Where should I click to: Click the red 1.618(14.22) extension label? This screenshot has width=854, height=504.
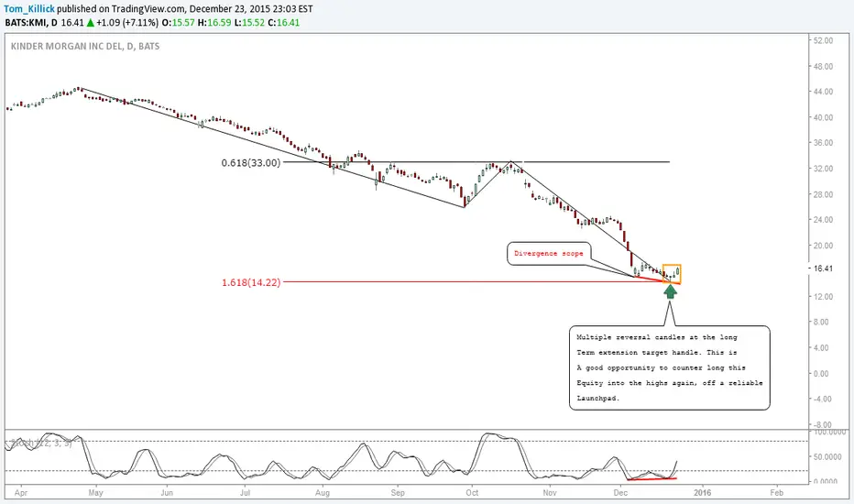click(x=250, y=282)
